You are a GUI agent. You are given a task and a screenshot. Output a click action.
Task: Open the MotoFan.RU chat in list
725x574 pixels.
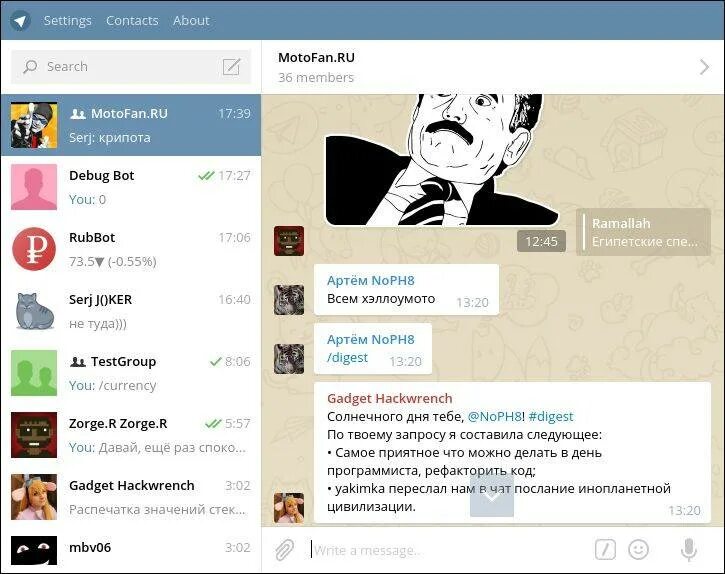[x=131, y=125]
